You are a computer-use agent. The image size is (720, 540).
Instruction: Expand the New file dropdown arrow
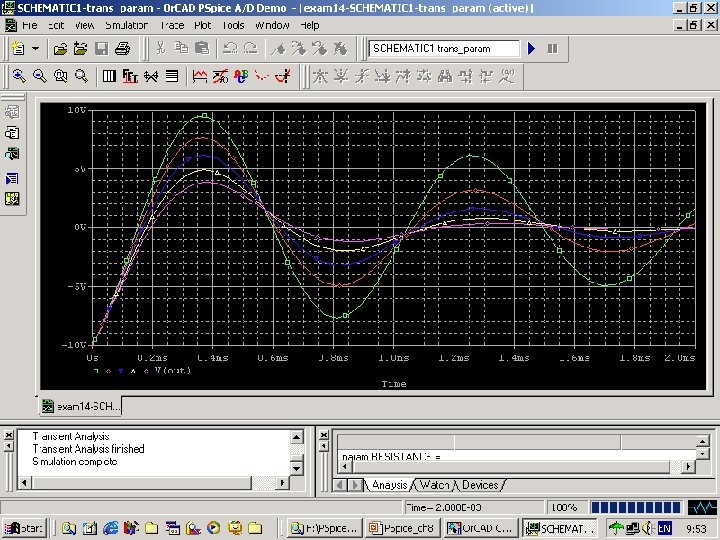coord(36,48)
